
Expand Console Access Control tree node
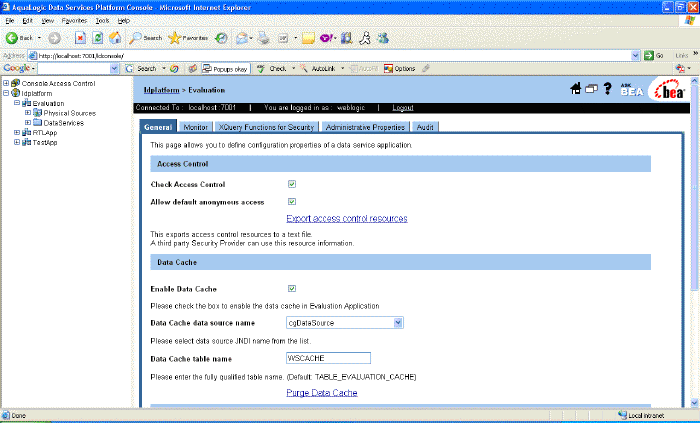click(6, 83)
